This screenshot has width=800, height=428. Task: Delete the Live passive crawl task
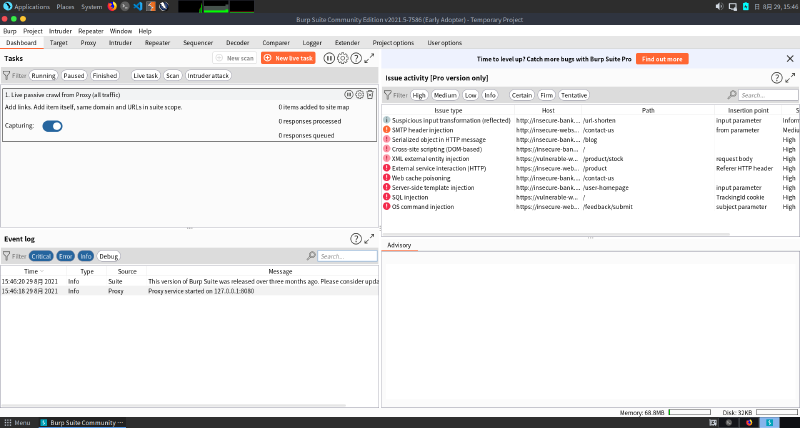[x=370, y=94]
